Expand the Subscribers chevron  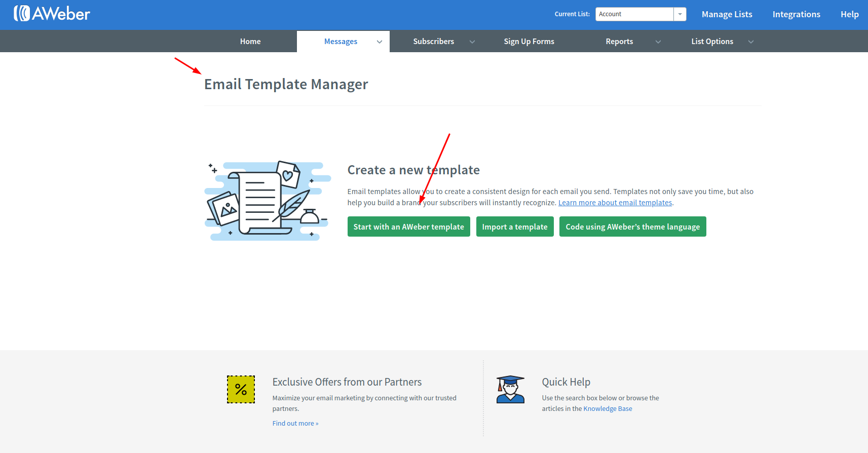click(472, 42)
